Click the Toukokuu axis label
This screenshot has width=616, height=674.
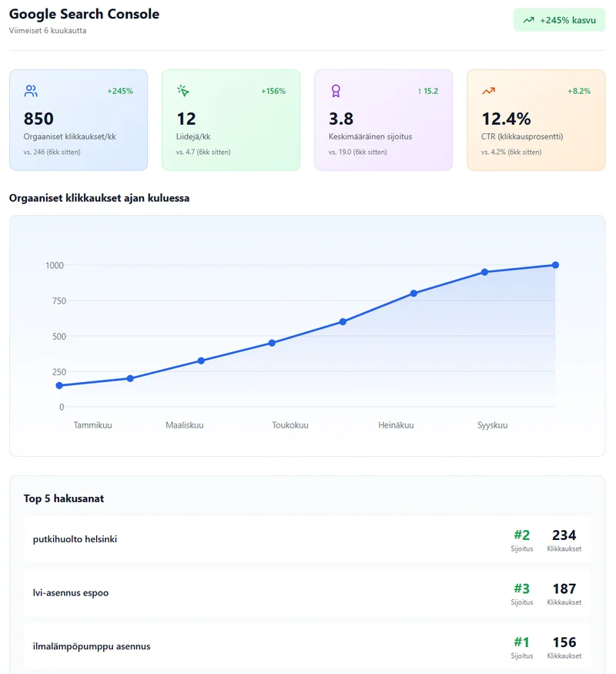pyautogui.click(x=290, y=425)
